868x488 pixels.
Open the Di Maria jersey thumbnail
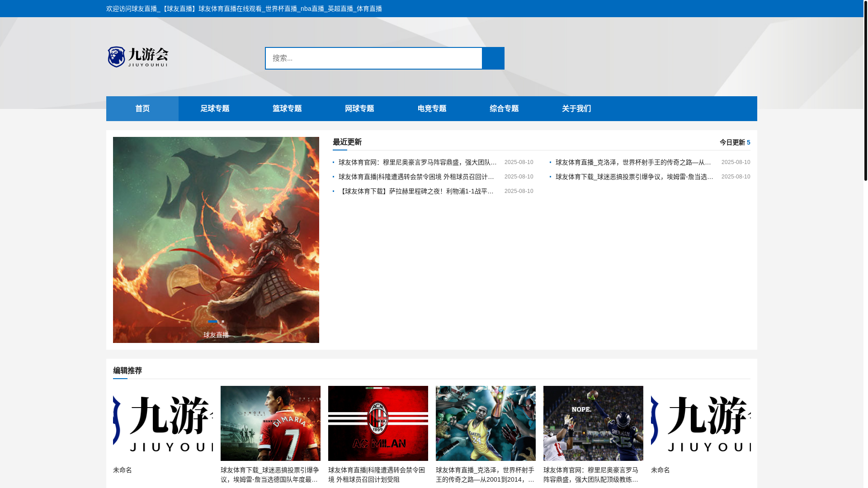coord(270,423)
